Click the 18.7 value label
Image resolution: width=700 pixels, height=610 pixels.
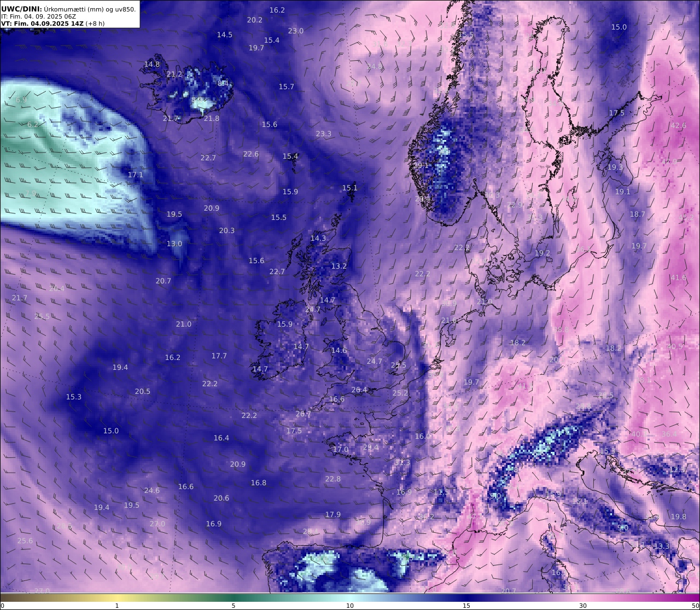[638, 214]
